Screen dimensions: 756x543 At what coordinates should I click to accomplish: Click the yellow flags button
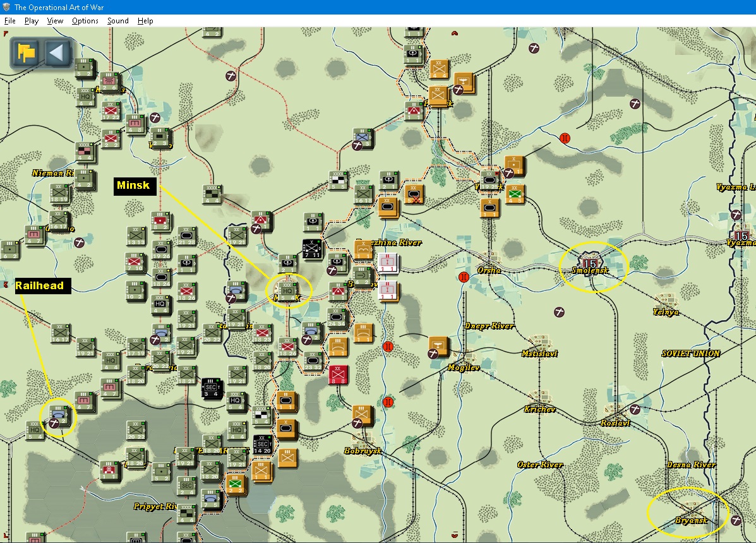tap(26, 52)
